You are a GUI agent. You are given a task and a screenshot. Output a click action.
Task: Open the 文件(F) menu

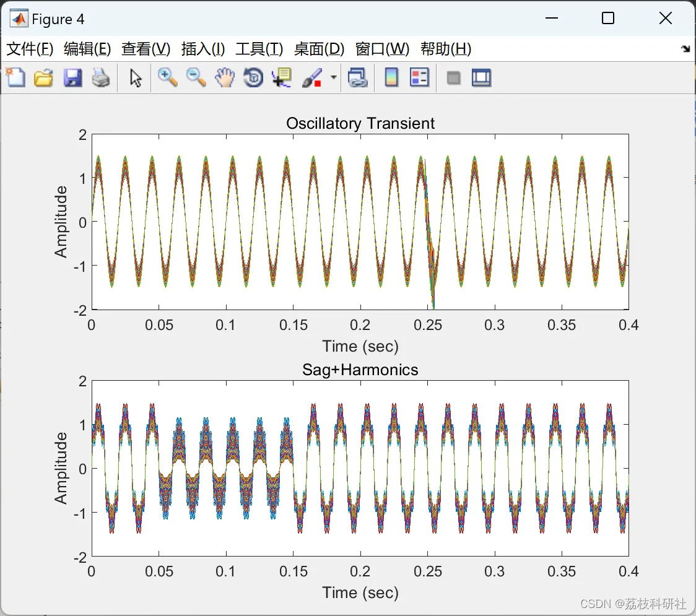30,49
